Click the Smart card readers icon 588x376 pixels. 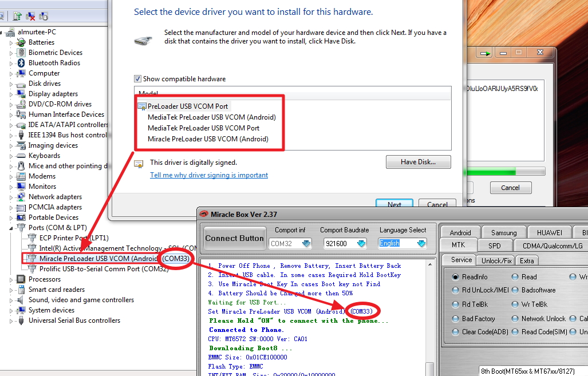coord(21,290)
